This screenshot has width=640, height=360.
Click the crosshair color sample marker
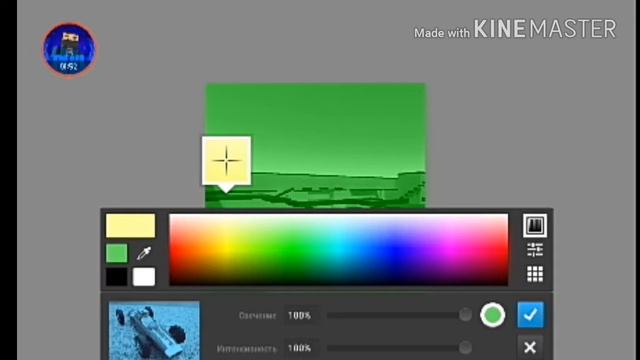coord(227,161)
